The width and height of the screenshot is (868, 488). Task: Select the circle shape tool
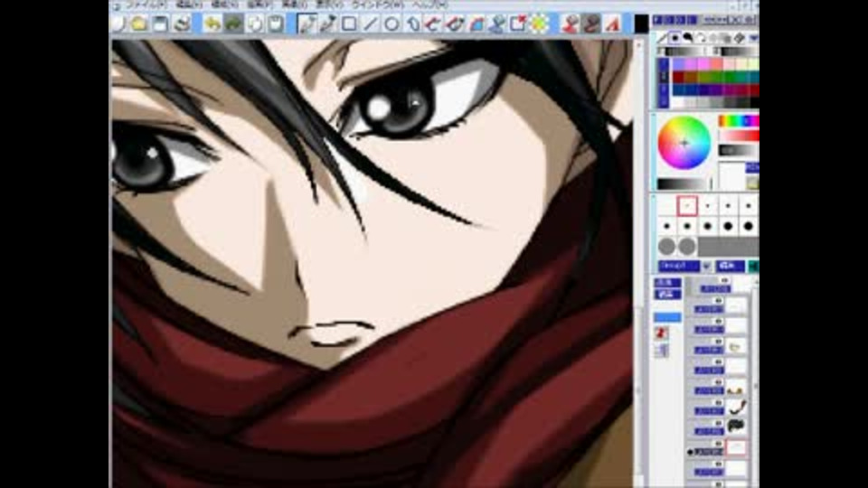point(392,23)
